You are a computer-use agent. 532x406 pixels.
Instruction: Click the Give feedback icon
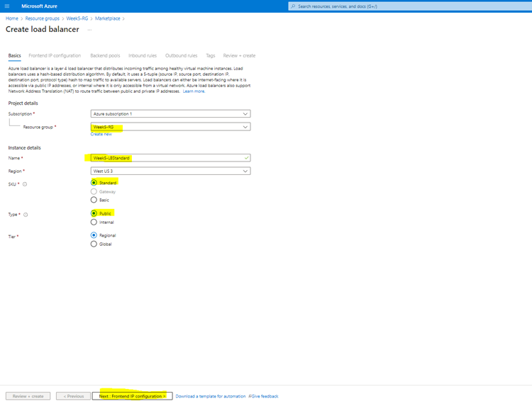(x=250, y=396)
